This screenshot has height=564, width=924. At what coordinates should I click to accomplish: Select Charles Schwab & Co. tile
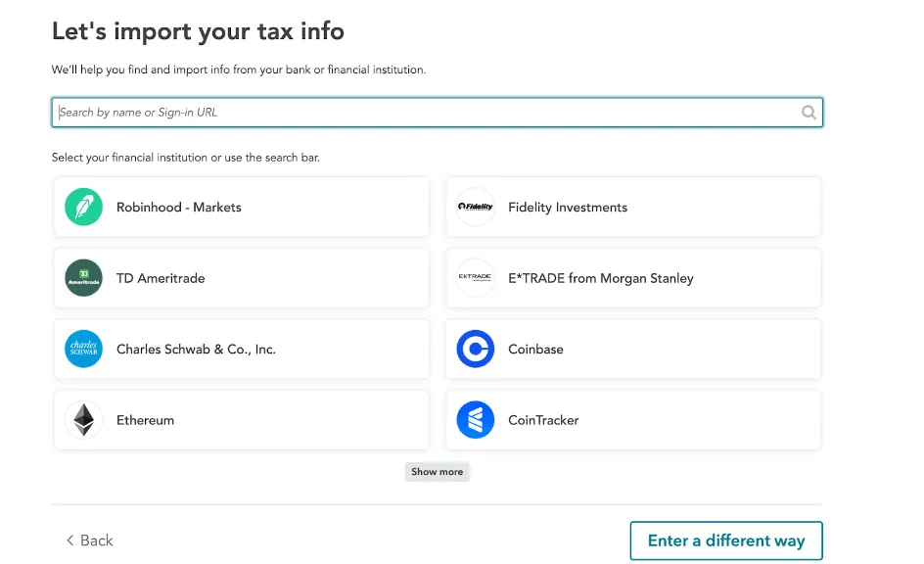tap(241, 349)
